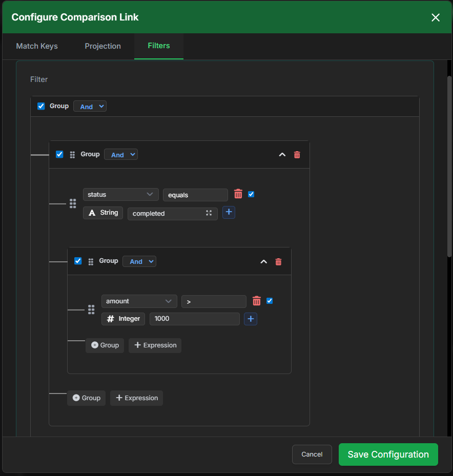Toggle the second-level Group checkbox

point(59,154)
